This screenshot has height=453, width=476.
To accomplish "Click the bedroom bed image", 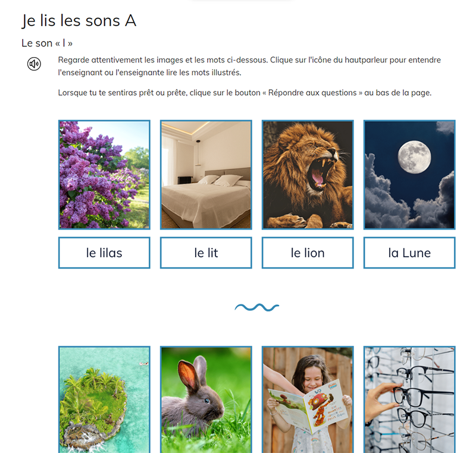I will (x=206, y=175).
